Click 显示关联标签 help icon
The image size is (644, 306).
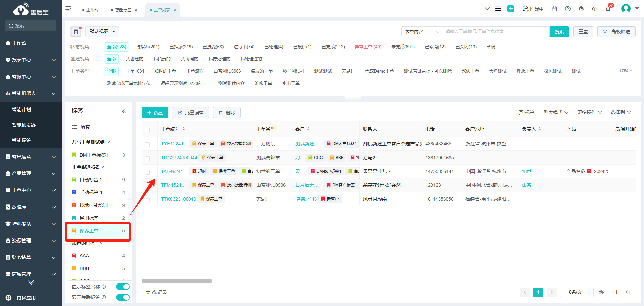104,297
